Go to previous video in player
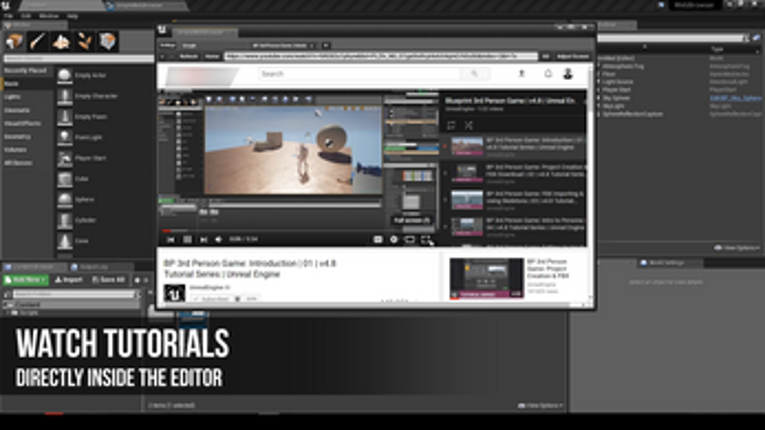Screen dimensions: 765x430 [x=170, y=240]
